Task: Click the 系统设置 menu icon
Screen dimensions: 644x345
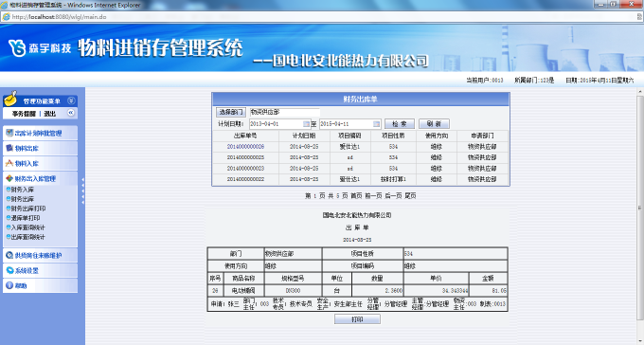Action: click(9, 270)
